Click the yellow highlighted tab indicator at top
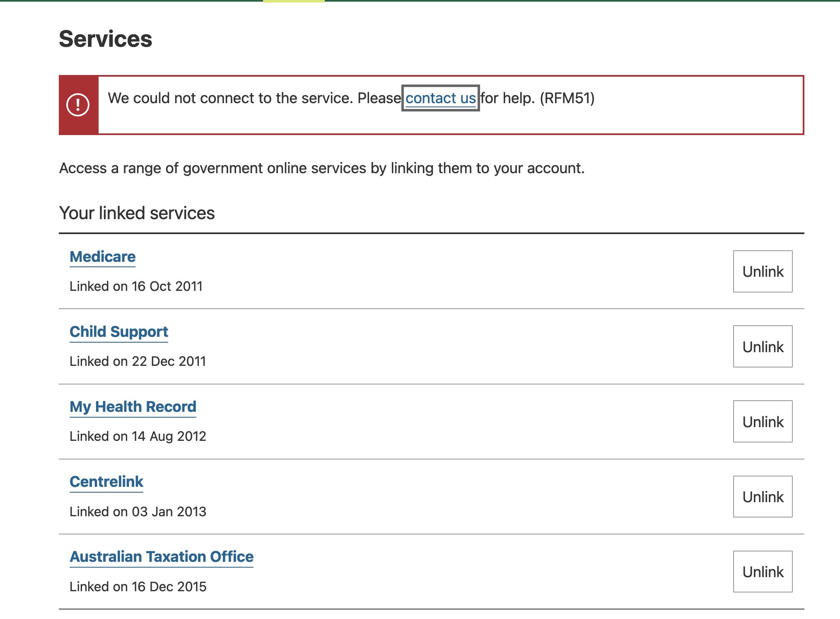Image resolution: width=840 pixels, height=619 pixels. coord(293,1)
